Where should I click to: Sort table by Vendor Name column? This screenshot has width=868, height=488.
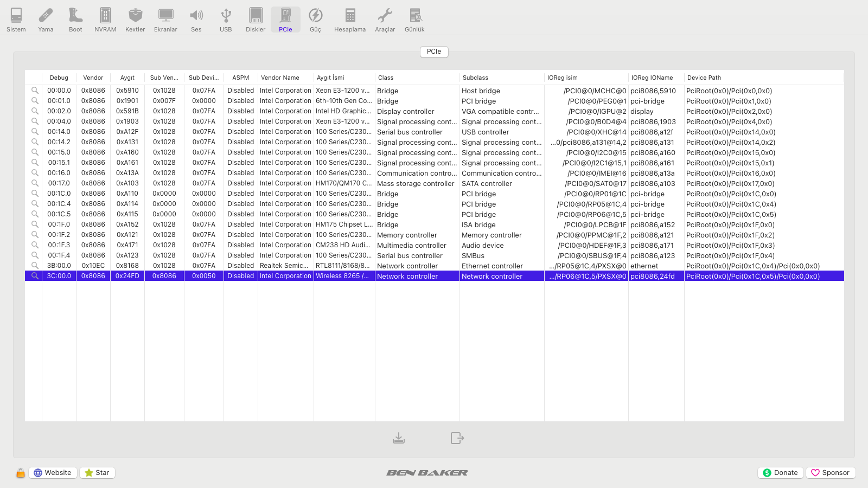[280, 78]
